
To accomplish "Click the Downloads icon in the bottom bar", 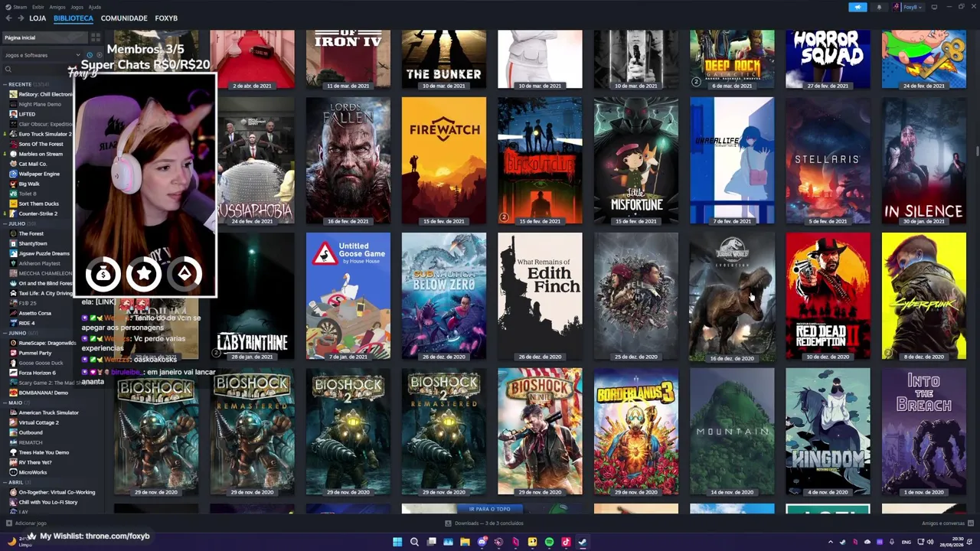I will [448, 523].
